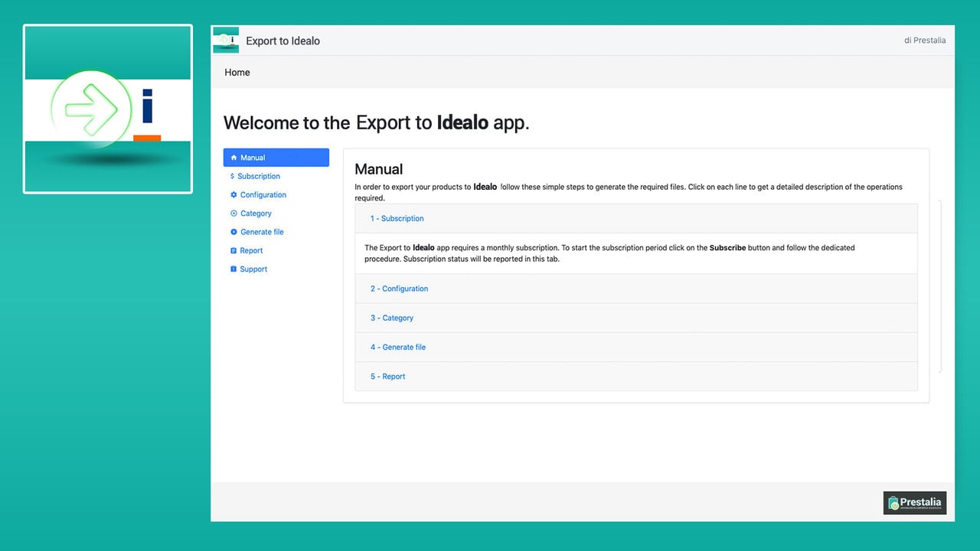Click the 'Manual' panel heading
The image size is (980, 551).
point(378,169)
